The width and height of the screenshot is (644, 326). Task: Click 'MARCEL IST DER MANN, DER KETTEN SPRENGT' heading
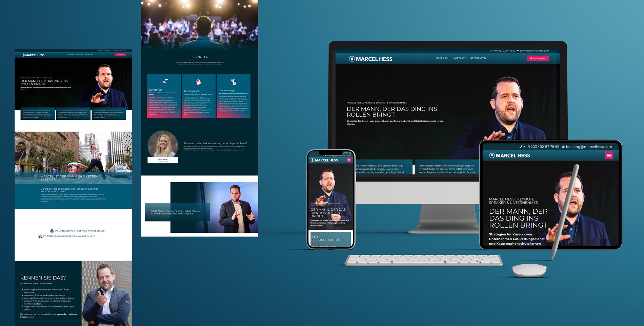[69, 178]
